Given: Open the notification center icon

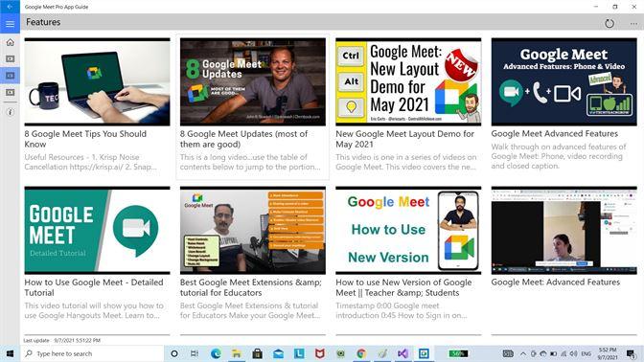Looking at the screenshot, I should 632,353.
